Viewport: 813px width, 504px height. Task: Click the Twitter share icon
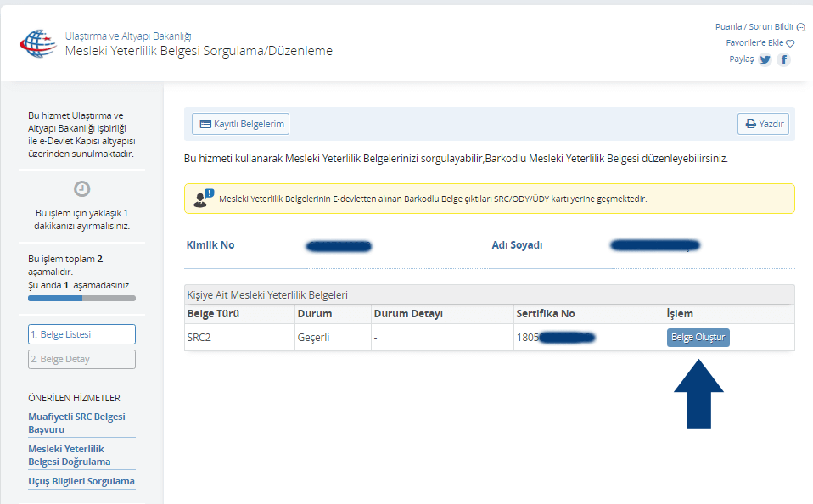click(x=765, y=59)
